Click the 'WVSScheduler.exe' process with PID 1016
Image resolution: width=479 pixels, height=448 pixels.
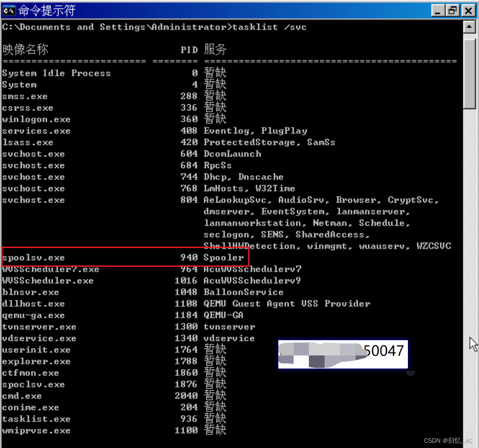pos(48,281)
